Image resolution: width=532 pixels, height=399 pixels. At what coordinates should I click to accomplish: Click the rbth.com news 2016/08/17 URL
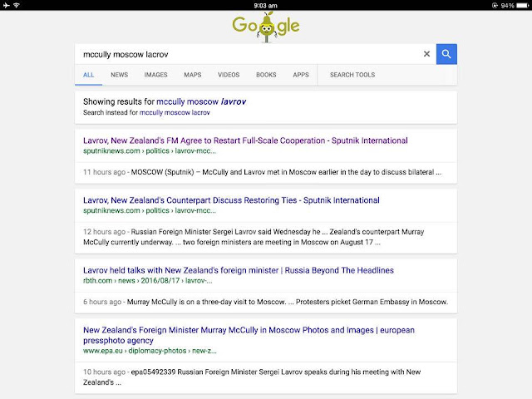[148, 281]
